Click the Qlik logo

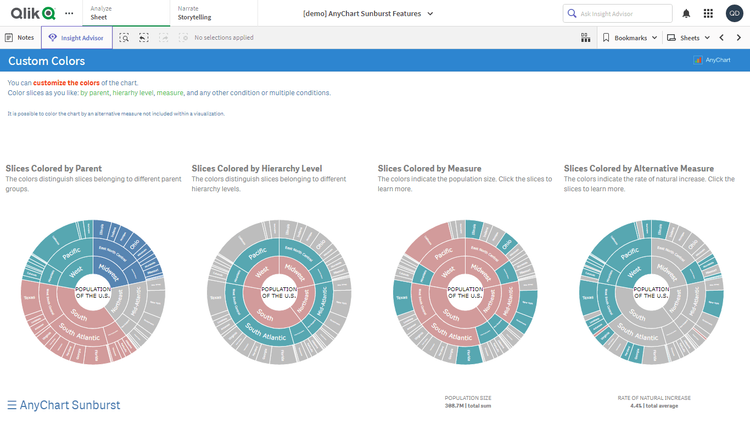(x=33, y=13)
